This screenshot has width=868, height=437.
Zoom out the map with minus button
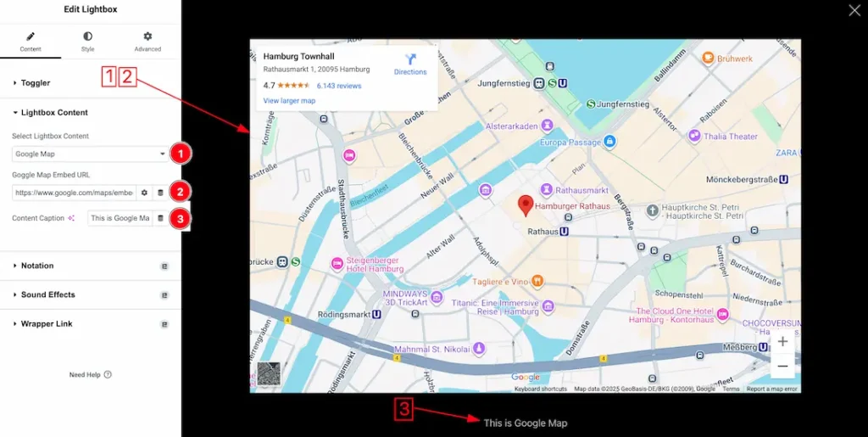tap(782, 367)
